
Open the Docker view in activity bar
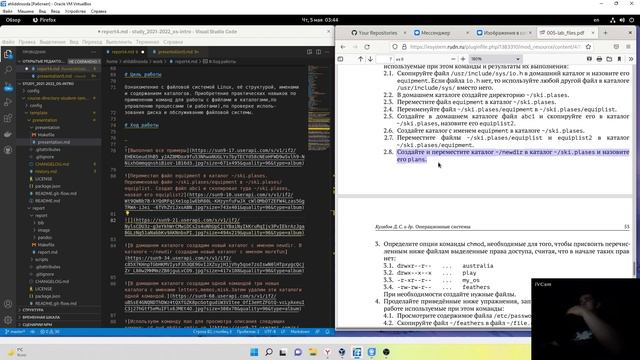tap(8, 134)
